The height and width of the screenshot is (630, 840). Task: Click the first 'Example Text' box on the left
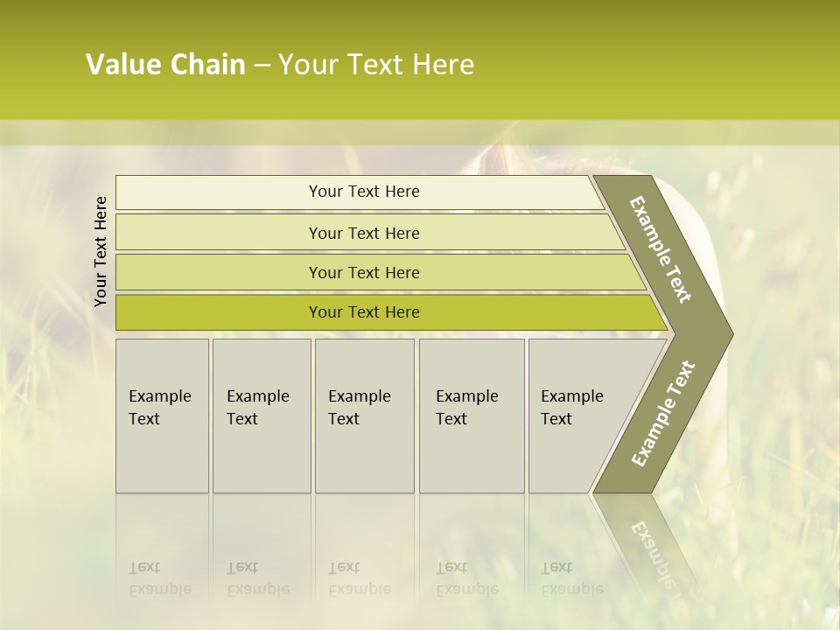pos(161,408)
